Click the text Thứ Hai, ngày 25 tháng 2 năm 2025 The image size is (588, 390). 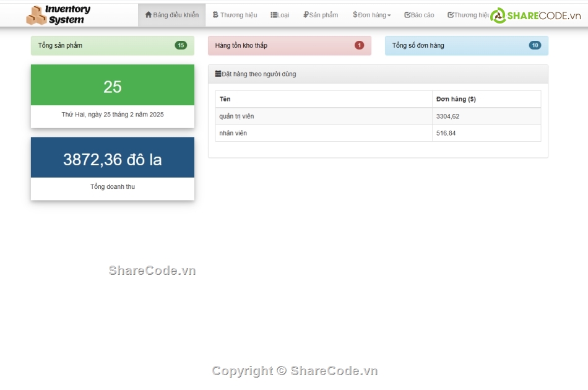(113, 115)
